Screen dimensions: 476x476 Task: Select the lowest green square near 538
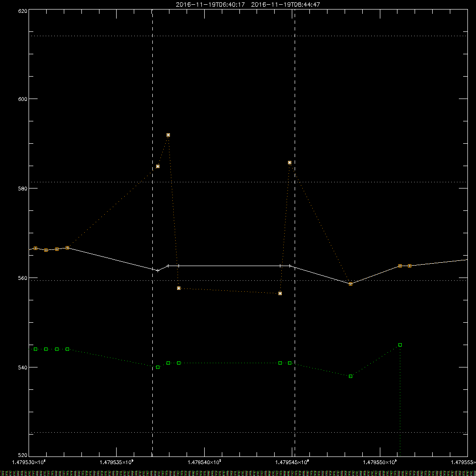[x=351, y=377]
